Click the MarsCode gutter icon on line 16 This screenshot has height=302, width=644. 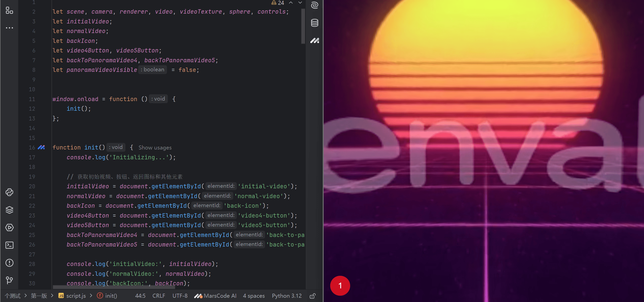41,147
